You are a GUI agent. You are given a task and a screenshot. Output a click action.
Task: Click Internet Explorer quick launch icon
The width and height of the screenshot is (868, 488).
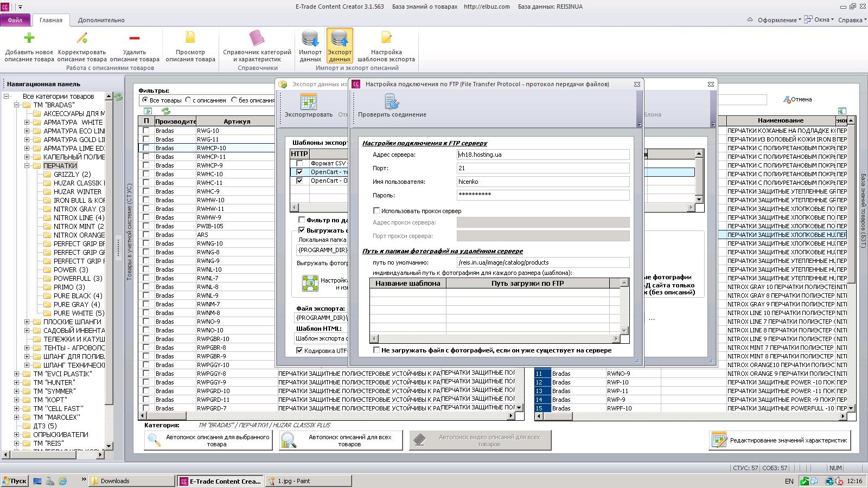tap(63, 481)
